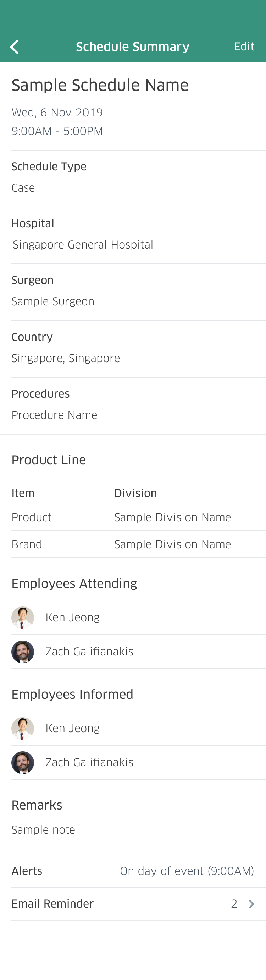Select the Procedure Name entry
Image resolution: width=266 pixels, height=980 pixels.
click(54, 415)
